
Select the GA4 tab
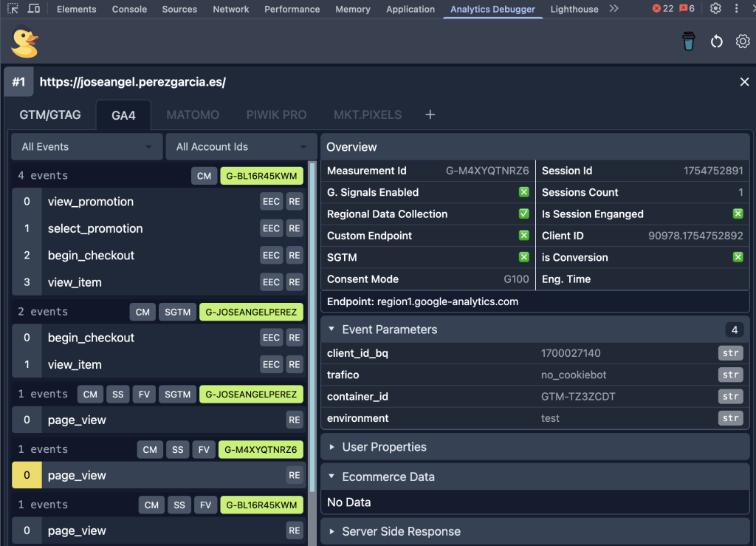123,115
